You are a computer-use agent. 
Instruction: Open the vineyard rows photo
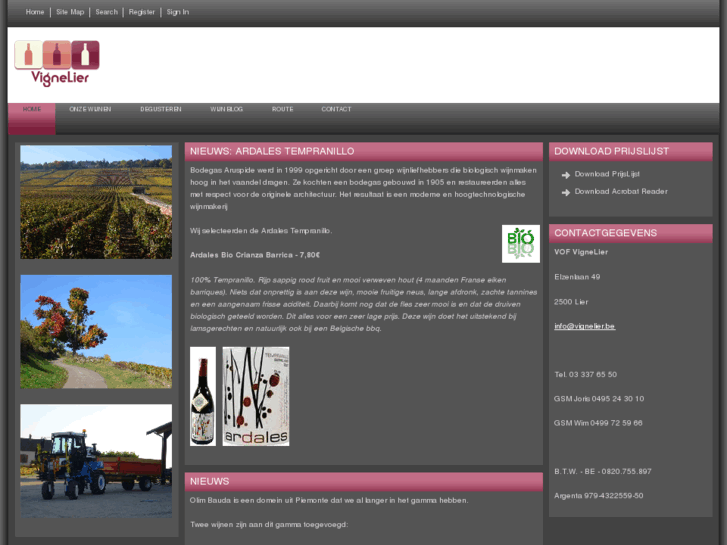[x=96, y=202]
